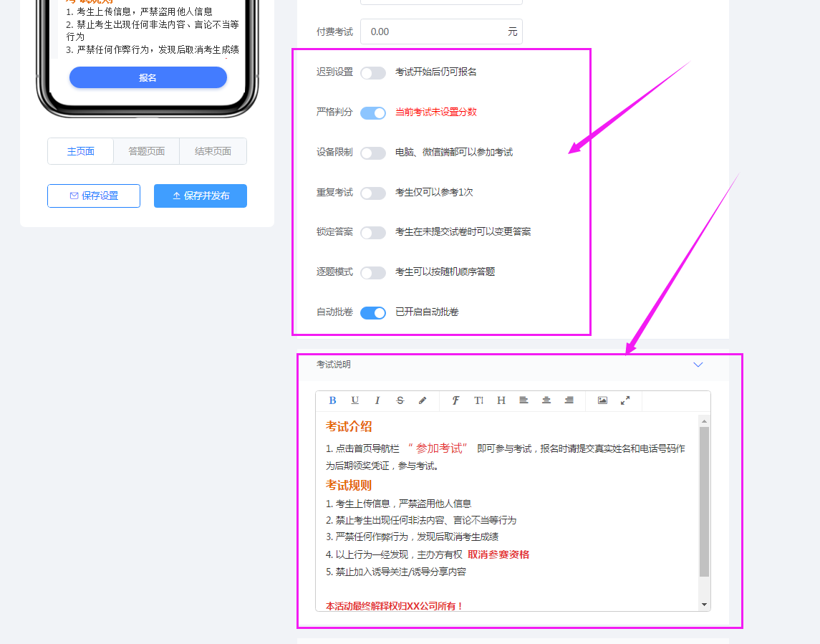Toggle bold formatting in the editor toolbar
Screen dimensions: 820x644
(x=332, y=400)
